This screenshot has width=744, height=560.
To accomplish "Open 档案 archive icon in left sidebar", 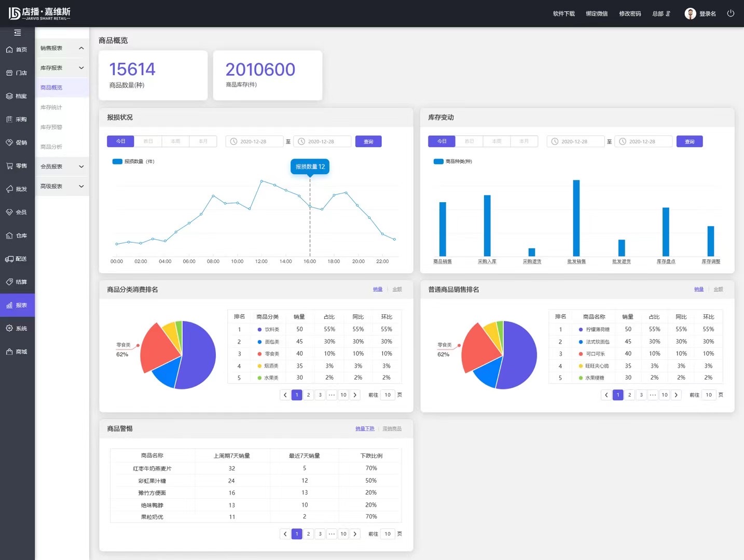I will click(x=9, y=96).
